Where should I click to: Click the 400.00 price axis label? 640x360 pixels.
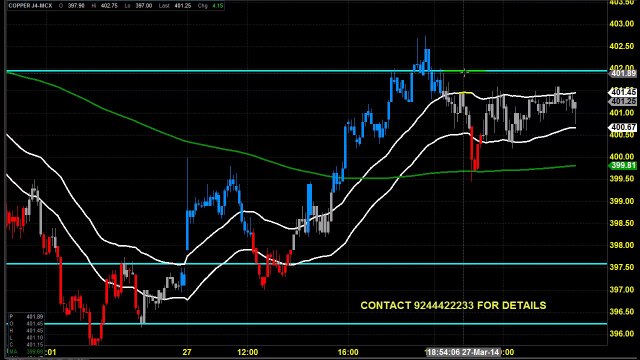622,157
